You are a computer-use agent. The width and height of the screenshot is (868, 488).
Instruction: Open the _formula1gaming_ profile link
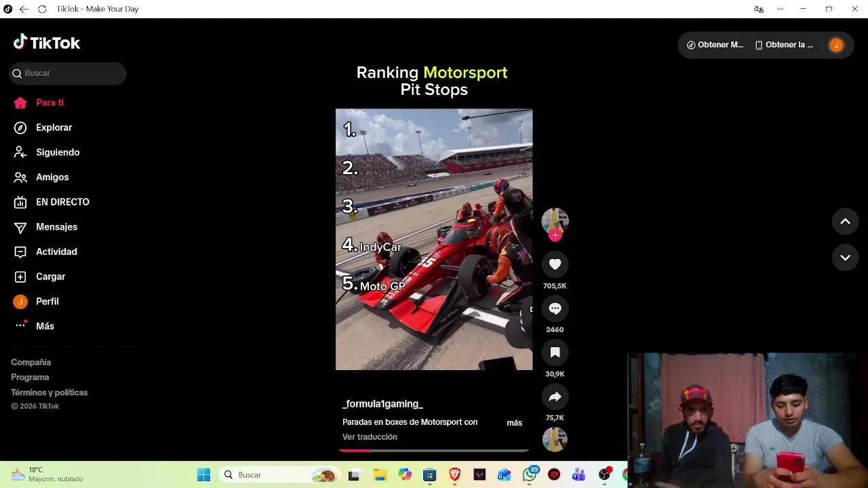point(382,404)
